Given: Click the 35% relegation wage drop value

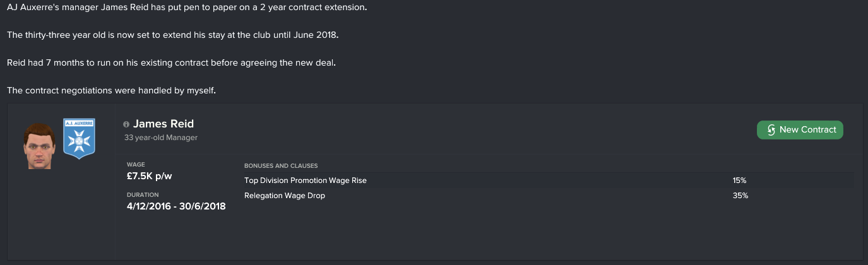Looking at the screenshot, I should 740,196.
